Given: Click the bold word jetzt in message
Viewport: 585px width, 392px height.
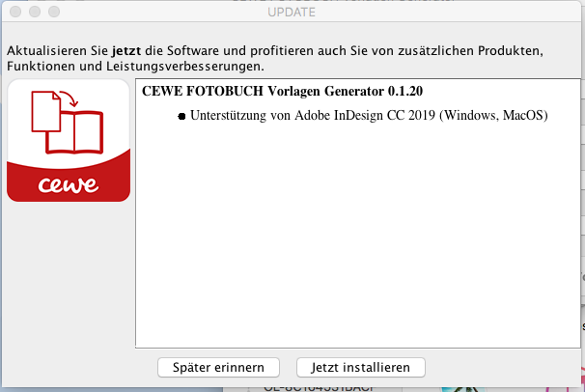Looking at the screenshot, I should coord(126,51).
